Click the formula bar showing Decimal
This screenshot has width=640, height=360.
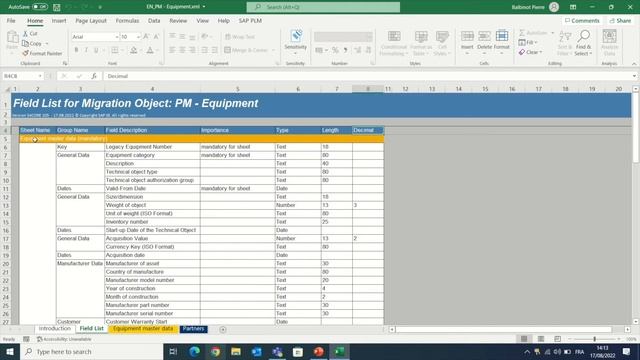coord(367,76)
